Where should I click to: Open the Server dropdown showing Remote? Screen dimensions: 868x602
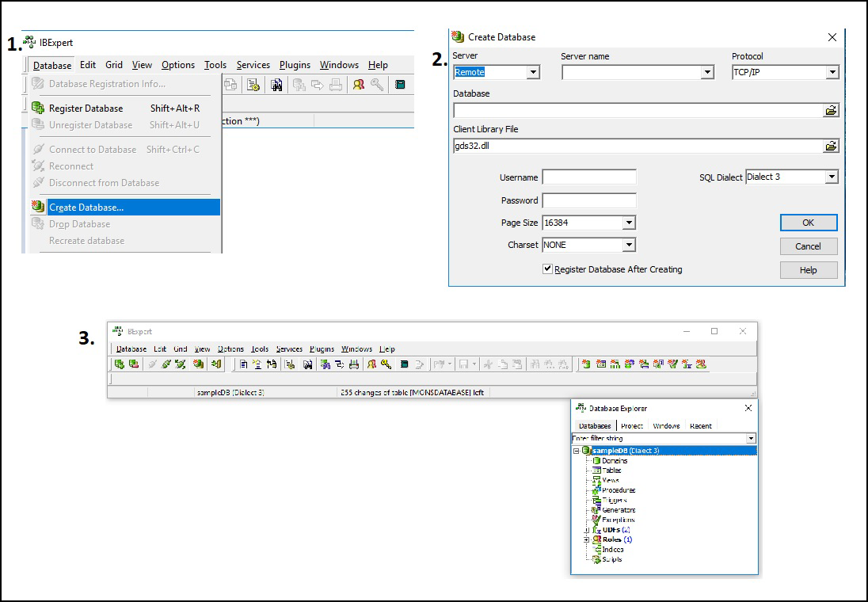coord(535,72)
